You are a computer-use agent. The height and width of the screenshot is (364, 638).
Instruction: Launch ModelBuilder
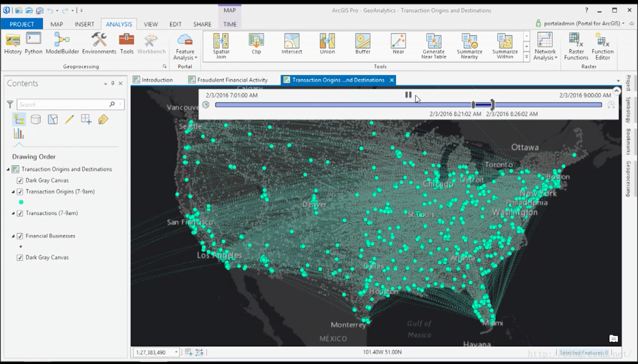(x=62, y=44)
